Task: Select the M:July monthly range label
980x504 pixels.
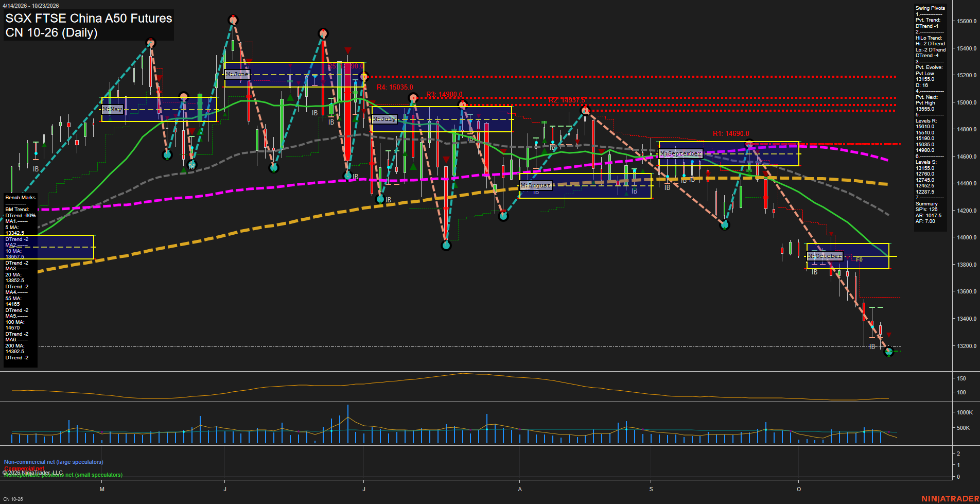Action: coord(384,119)
